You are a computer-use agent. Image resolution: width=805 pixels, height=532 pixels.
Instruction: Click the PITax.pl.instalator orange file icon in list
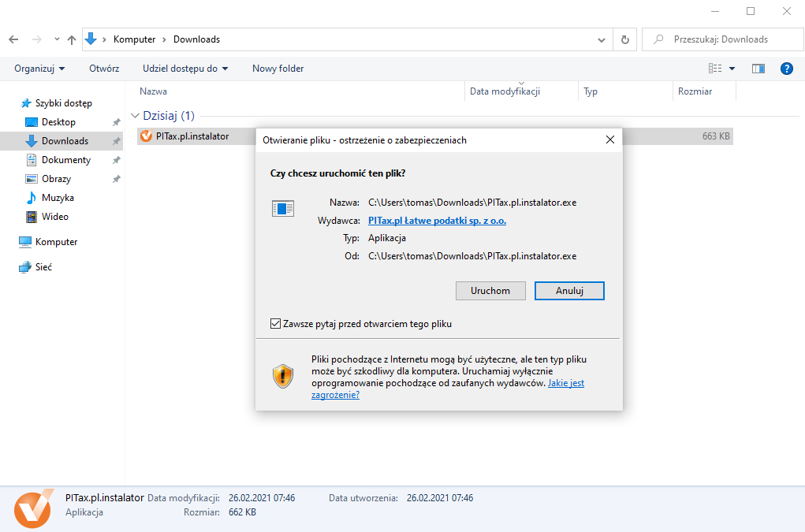147,136
